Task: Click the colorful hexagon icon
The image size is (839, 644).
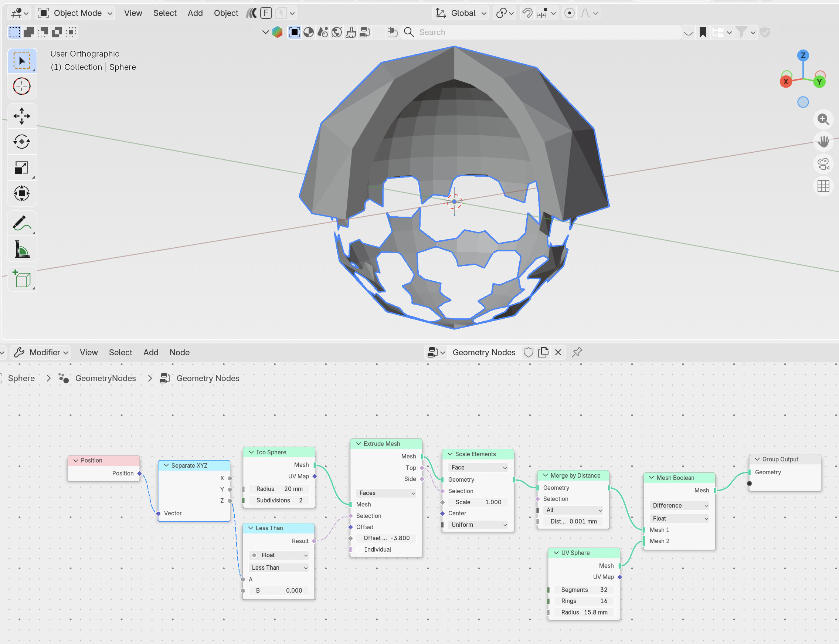Action: pyautogui.click(x=277, y=32)
